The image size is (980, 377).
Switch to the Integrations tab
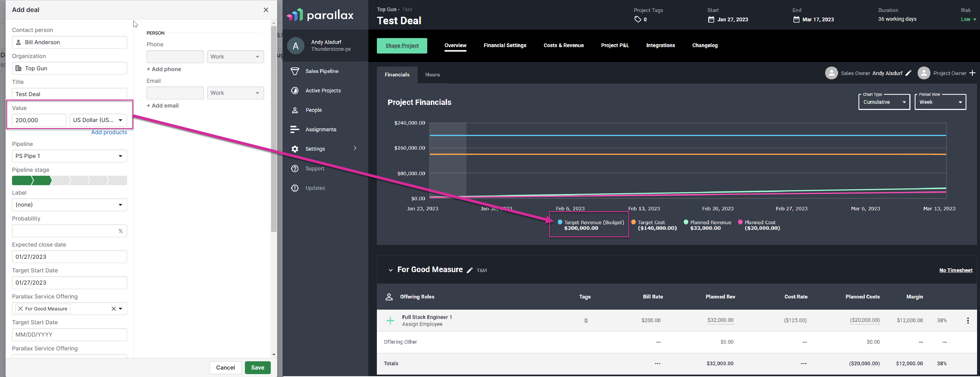pyautogui.click(x=660, y=46)
